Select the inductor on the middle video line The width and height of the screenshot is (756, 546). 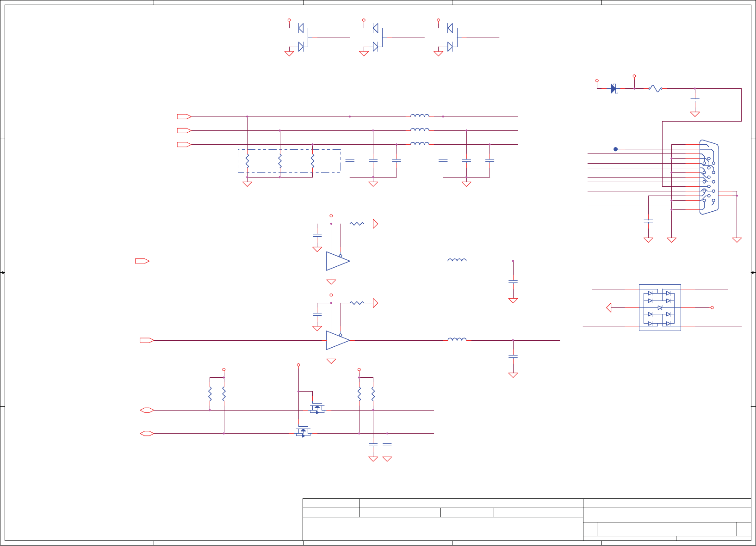420,129
